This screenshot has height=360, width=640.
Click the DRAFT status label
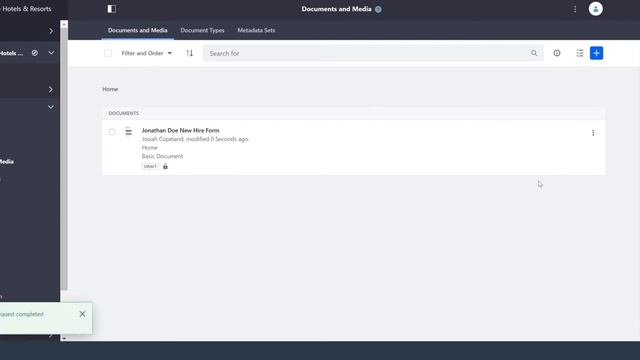[x=150, y=167]
